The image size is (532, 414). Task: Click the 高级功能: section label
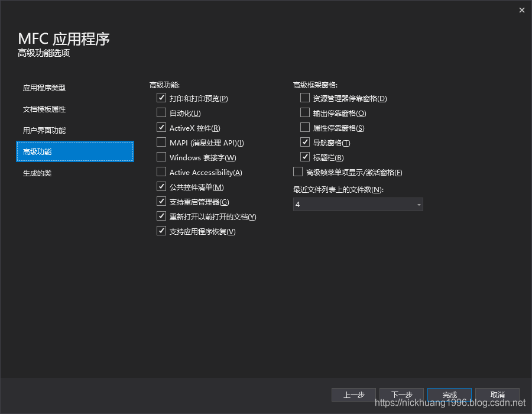tap(164, 85)
